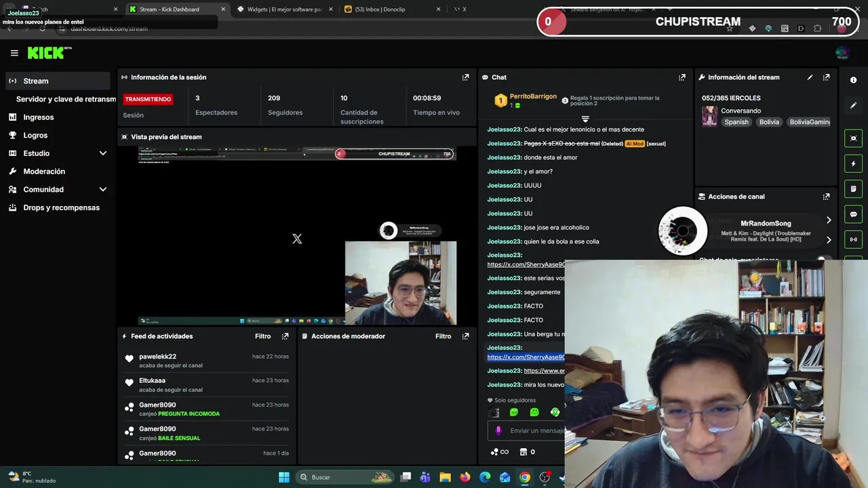Pop out the Chat panel
The image size is (868, 488).
[682, 77]
